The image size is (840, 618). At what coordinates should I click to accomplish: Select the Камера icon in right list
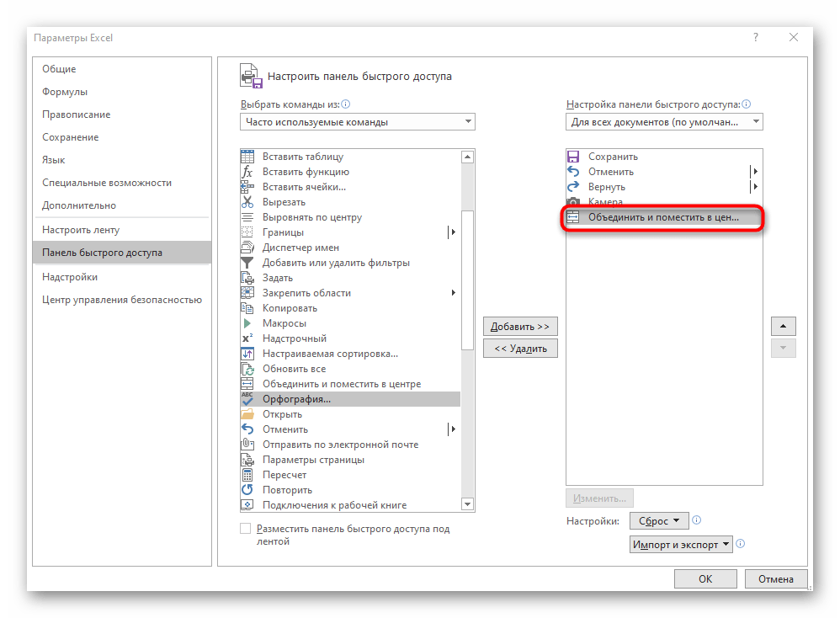(573, 202)
